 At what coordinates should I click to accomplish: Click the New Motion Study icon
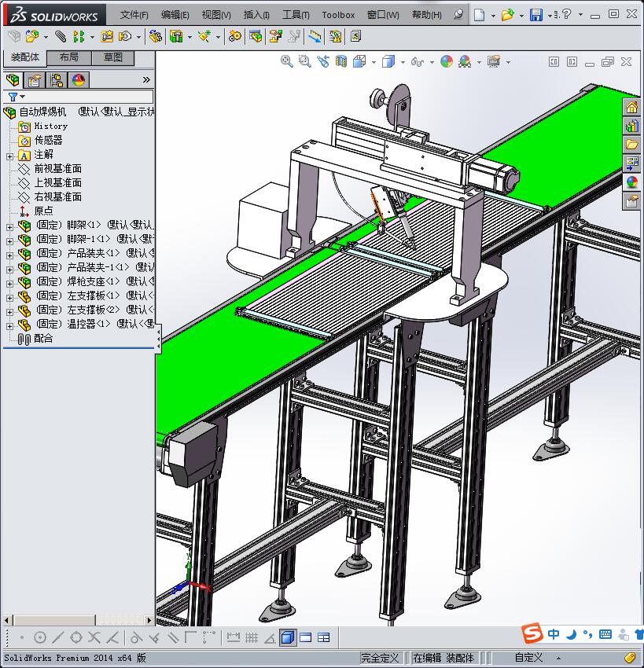234,36
